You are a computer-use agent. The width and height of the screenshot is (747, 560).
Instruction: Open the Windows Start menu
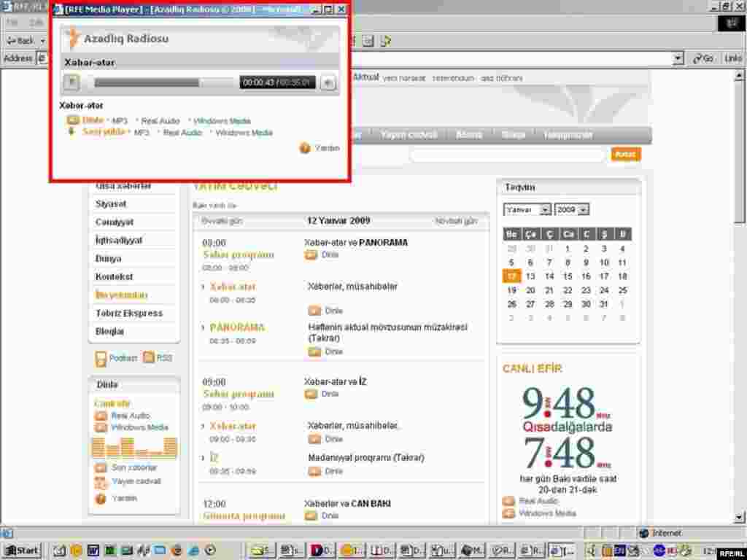pyautogui.click(x=22, y=551)
